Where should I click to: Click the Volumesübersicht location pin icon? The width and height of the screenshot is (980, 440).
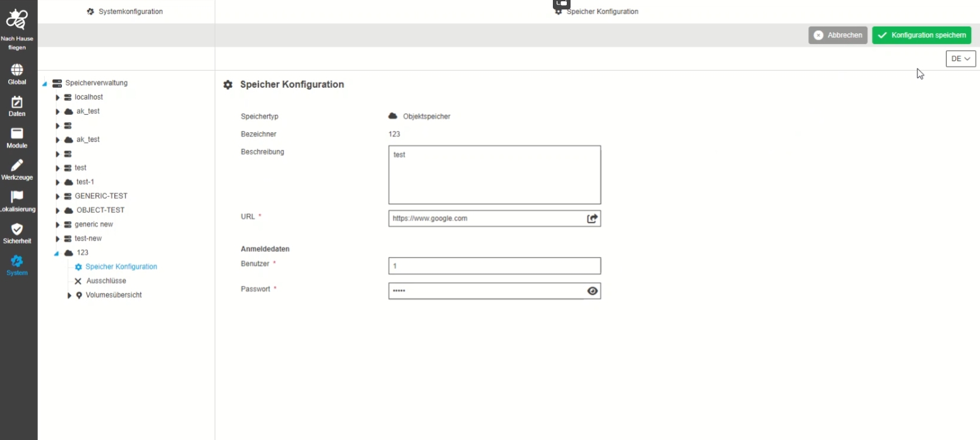[79, 295]
